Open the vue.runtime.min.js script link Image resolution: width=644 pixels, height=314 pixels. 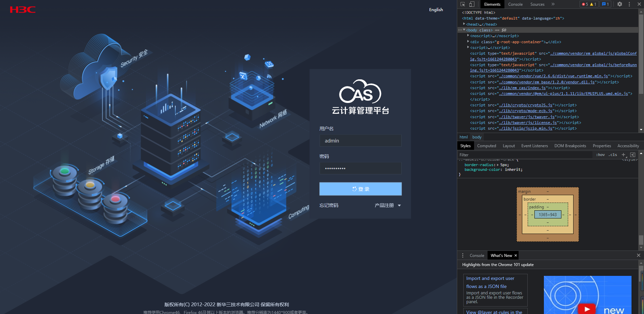(554, 76)
